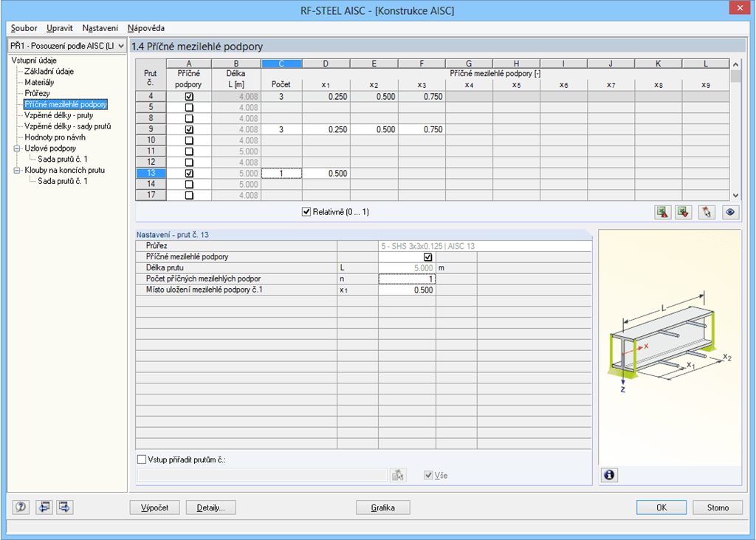The height and width of the screenshot is (540, 756).
Task: Click the x1 cell 0.500 for member 13
Action: (x=326, y=174)
